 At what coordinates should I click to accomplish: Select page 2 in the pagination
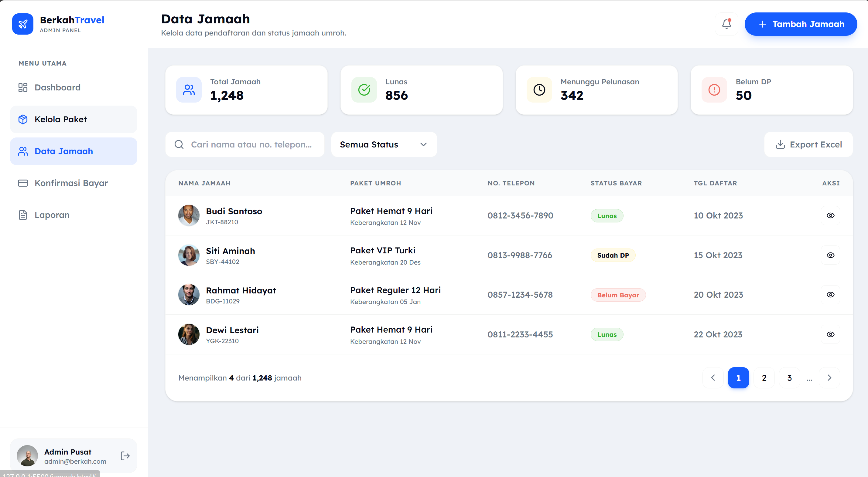click(x=764, y=378)
